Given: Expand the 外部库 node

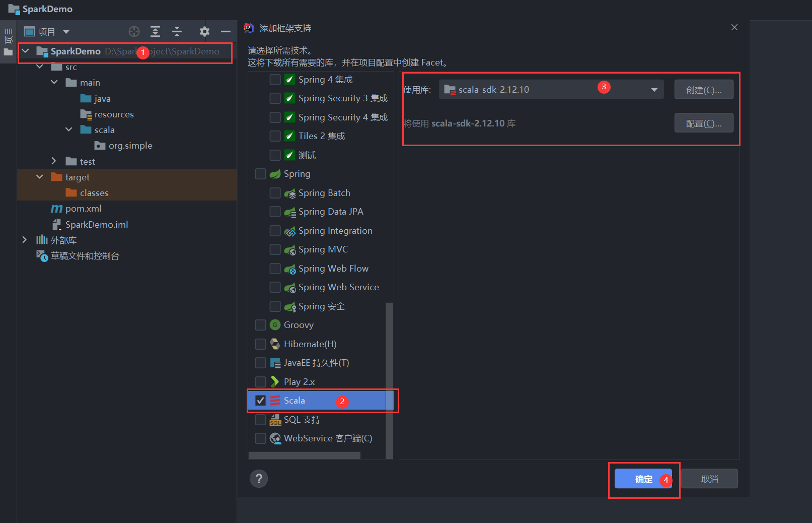Looking at the screenshot, I should pos(24,240).
